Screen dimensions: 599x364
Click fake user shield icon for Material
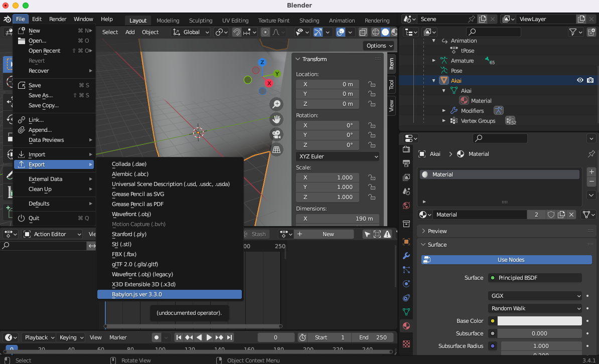click(551, 215)
